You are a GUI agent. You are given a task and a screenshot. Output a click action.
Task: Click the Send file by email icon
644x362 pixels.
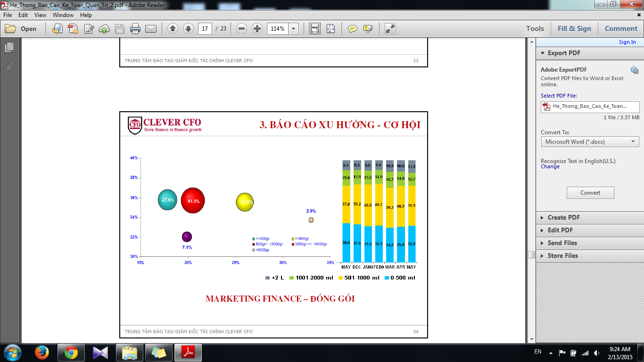[x=151, y=29]
